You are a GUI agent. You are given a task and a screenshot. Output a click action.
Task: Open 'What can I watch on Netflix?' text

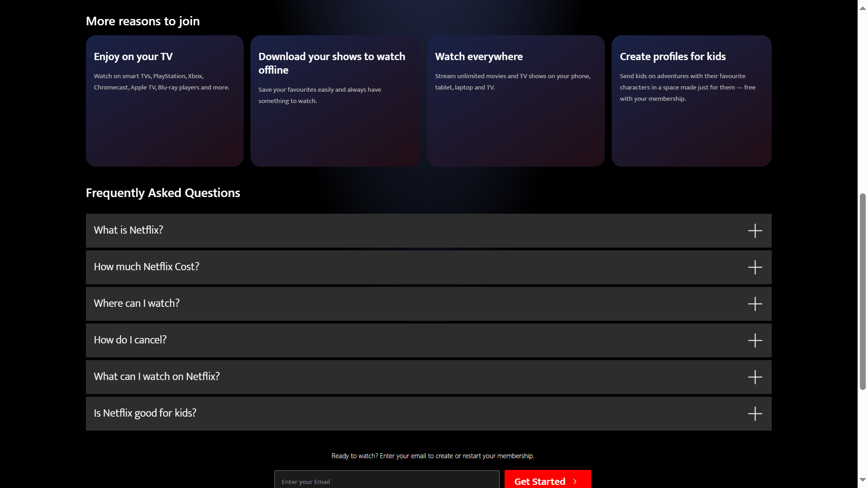tap(156, 376)
